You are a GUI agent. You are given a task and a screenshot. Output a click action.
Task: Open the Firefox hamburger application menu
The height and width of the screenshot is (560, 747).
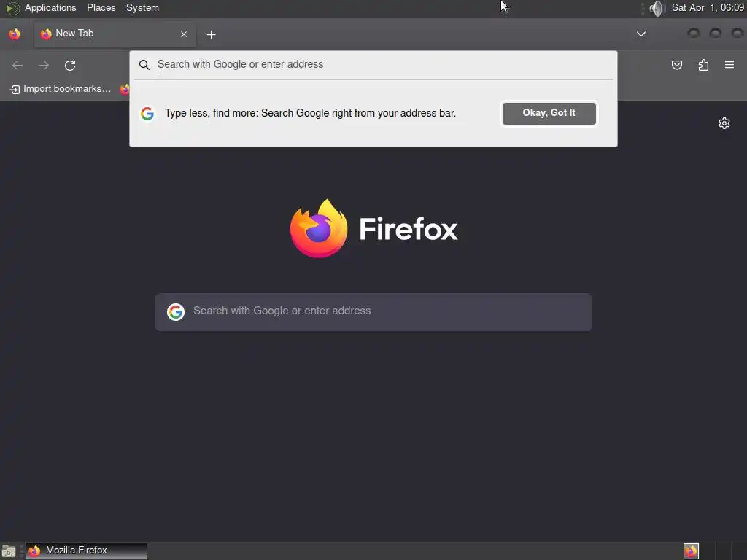[x=729, y=65]
